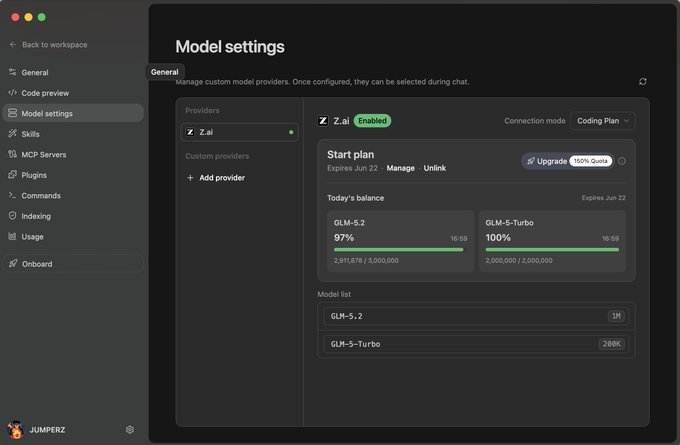Image resolution: width=680 pixels, height=445 pixels.
Task: Click the General sliders icon in sidebar
Action: [13, 72]
